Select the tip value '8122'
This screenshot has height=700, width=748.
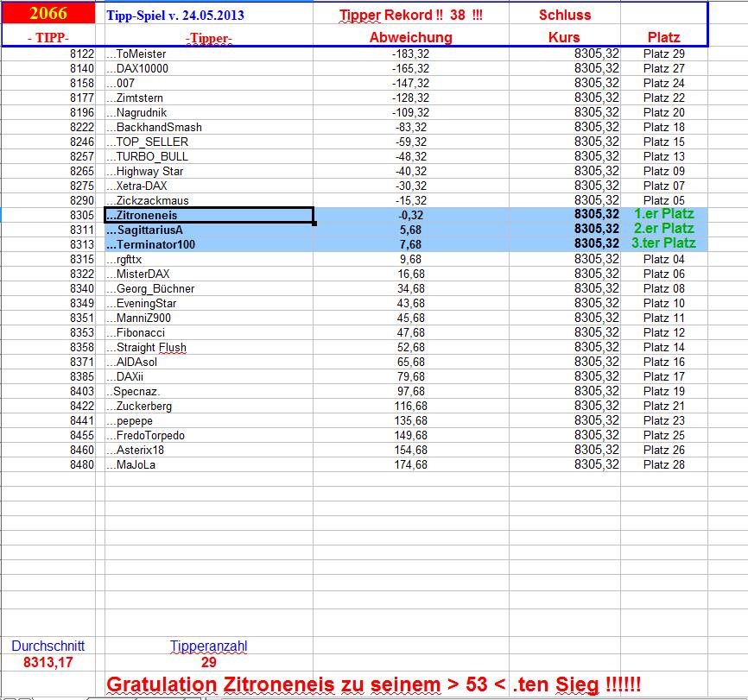(x=48, y=54)
